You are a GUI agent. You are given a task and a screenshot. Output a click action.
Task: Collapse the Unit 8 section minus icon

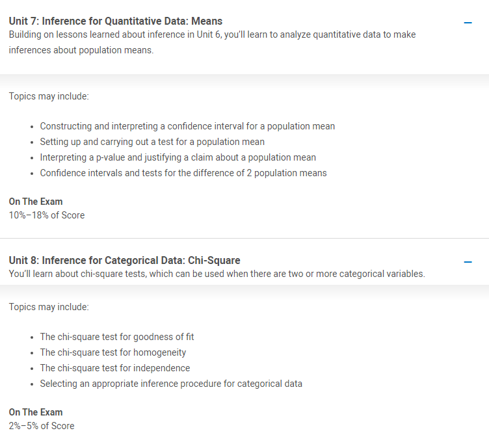468,262
